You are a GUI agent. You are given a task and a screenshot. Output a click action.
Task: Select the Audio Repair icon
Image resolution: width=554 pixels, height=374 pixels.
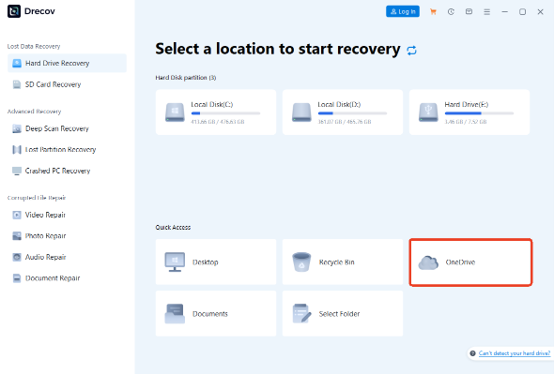[x=17, y=257]
